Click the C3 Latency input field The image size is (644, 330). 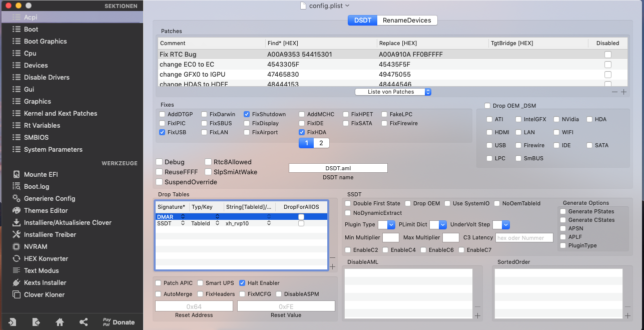coord(524,238)
